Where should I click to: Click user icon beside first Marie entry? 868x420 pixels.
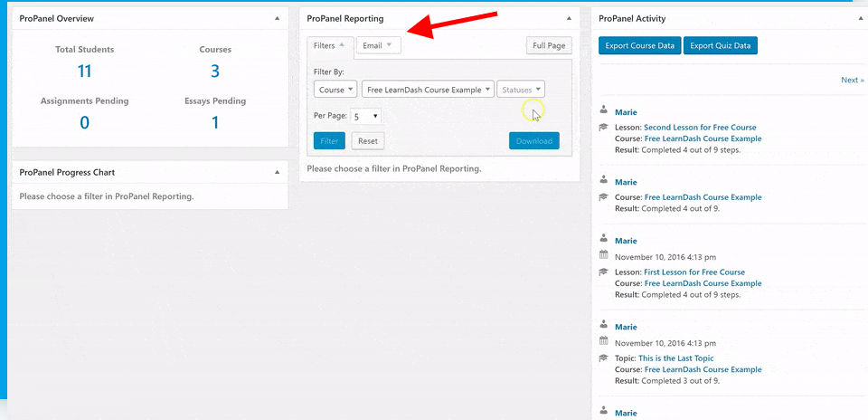tap(603, 111)
